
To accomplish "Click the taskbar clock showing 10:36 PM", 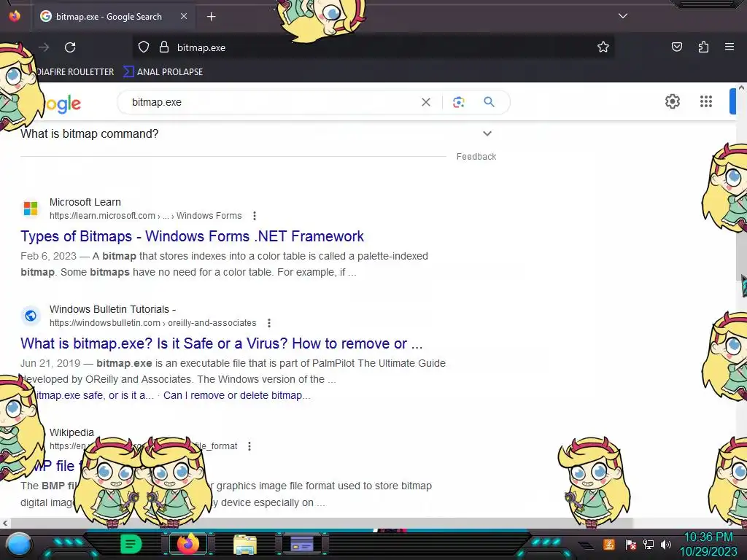I will pyautogui.click(x=708, y=544).
